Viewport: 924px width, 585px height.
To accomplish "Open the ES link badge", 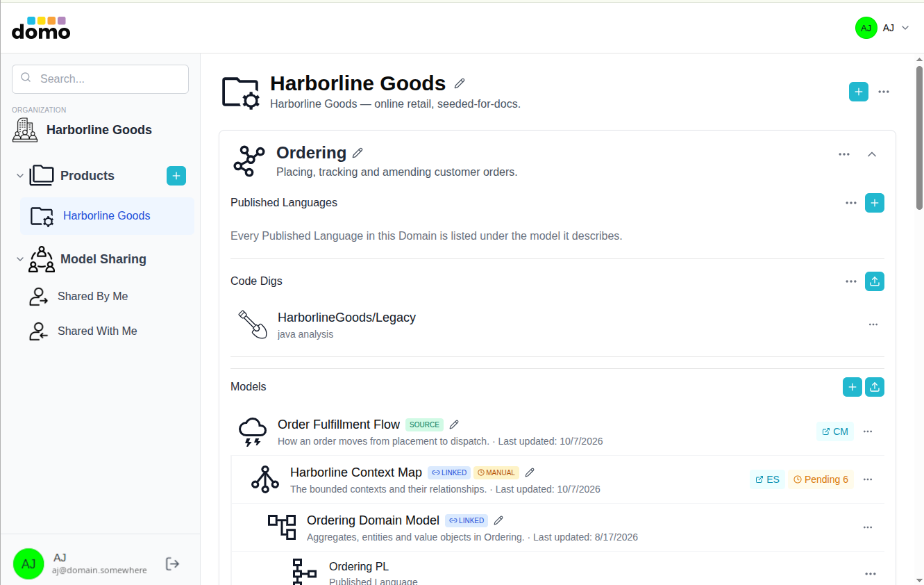I will tap(767, 479).
